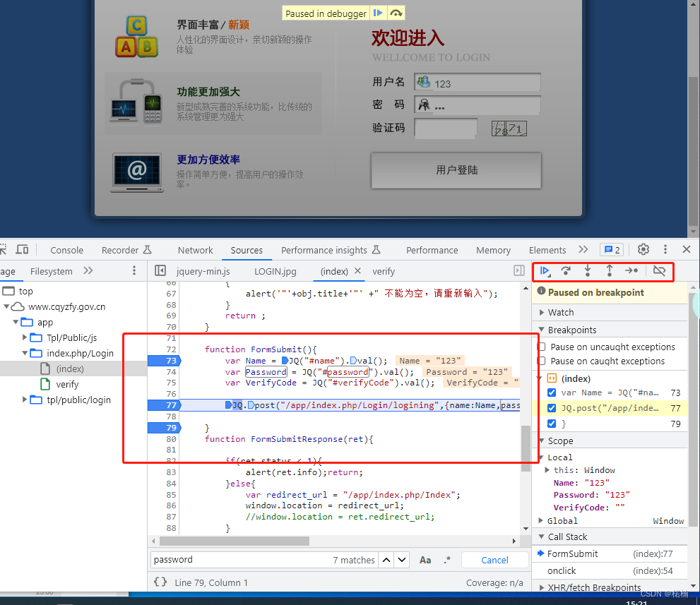The width and height of the screenshot is (700, 605).
Task: Open DevTools three-dot menu
Action: 665,249
